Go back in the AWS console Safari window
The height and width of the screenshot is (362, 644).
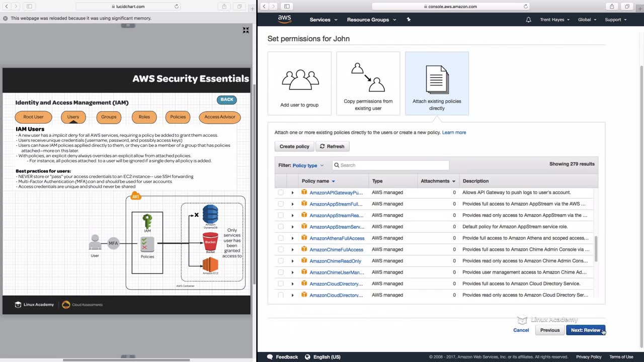click(x=265, y=7)
